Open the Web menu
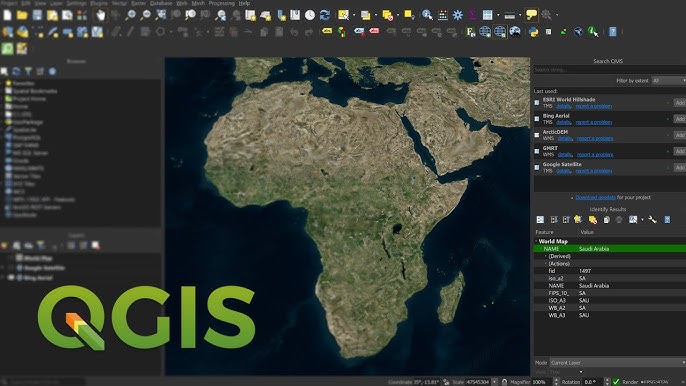This screenshot has height=386, width=686. pyautogui.click(x=182, y=3)
